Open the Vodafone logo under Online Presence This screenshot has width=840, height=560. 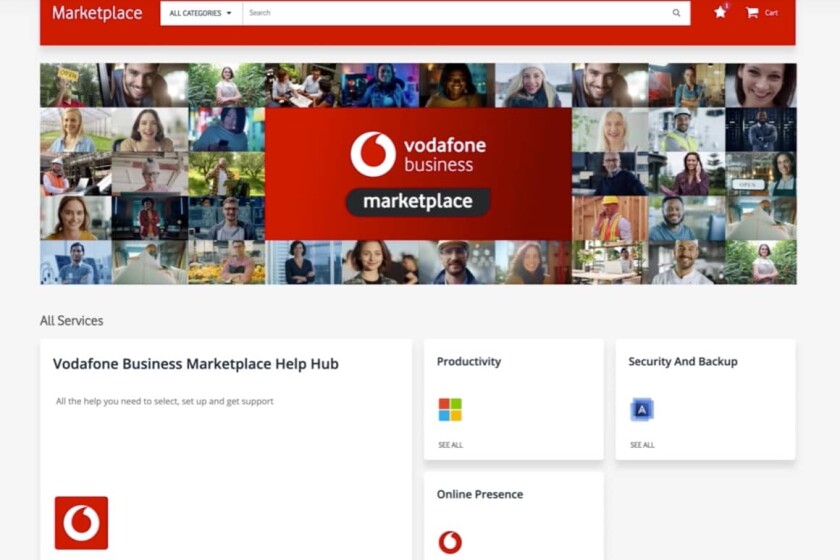(450, 542)
